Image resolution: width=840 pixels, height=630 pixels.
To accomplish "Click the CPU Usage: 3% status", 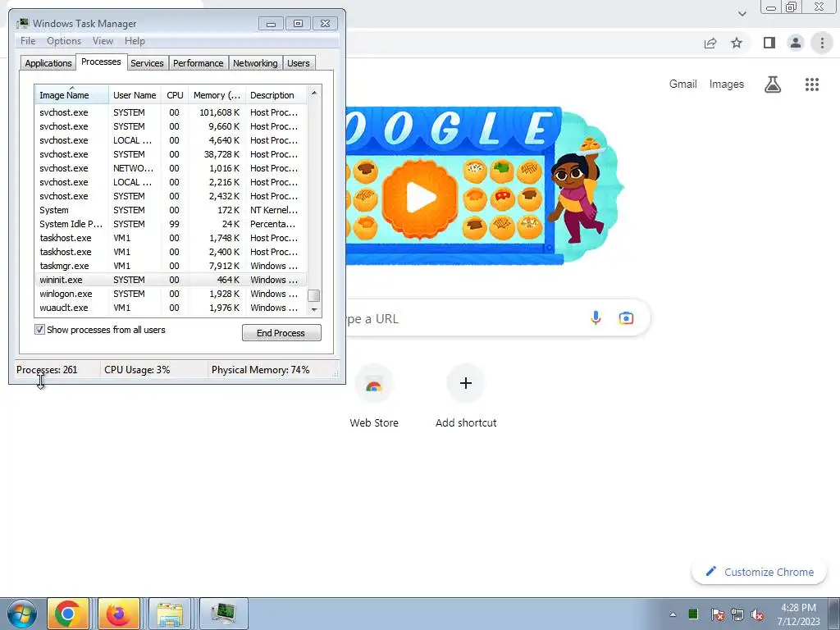I will [x=137, y=370].
